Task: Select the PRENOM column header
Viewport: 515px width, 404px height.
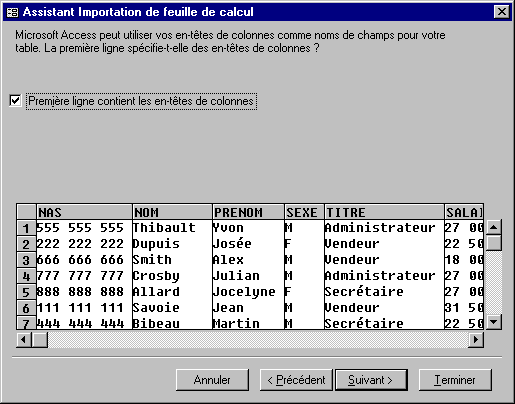Action: 248,212
